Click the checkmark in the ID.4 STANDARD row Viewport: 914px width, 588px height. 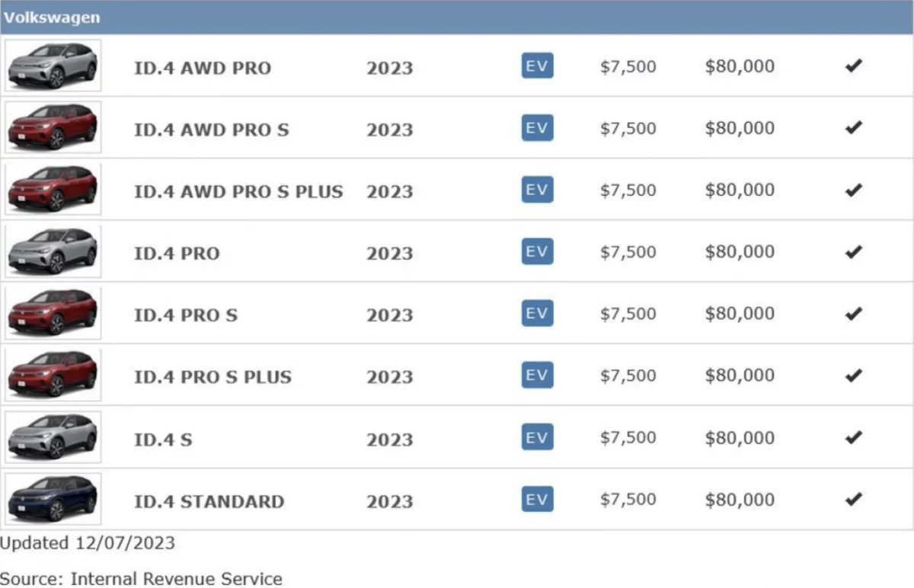(853, 500)
